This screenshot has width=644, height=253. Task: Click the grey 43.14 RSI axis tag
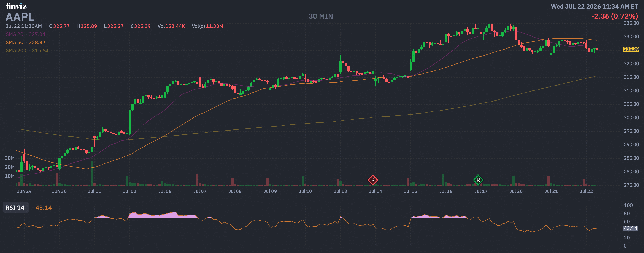coord(630,228)
